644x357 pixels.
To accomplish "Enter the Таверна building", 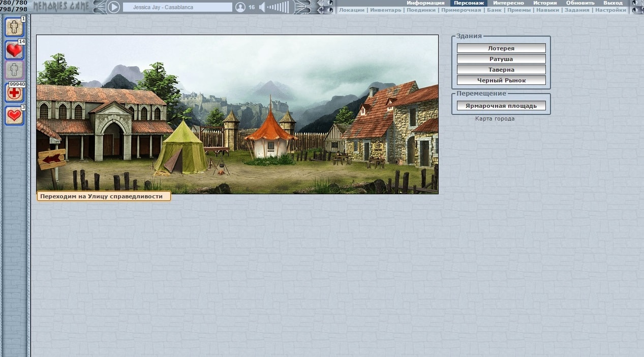I will pyautogui.click(x=501, y=70).
